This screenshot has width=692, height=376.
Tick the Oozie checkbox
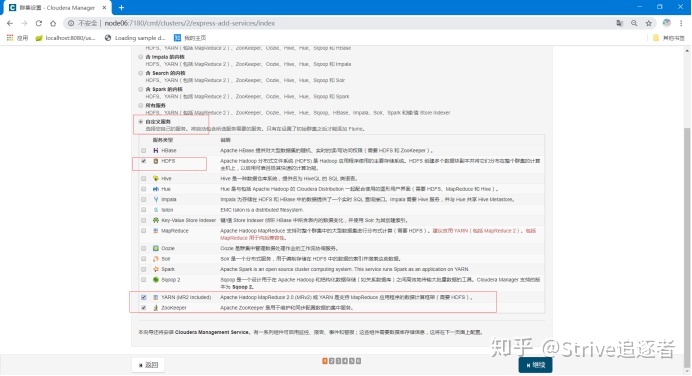[143, 248]
